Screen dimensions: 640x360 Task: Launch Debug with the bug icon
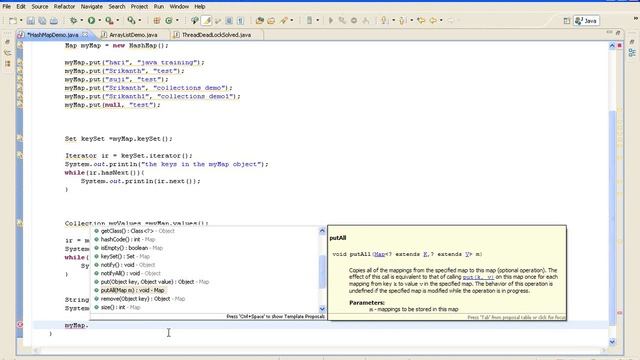73,20
